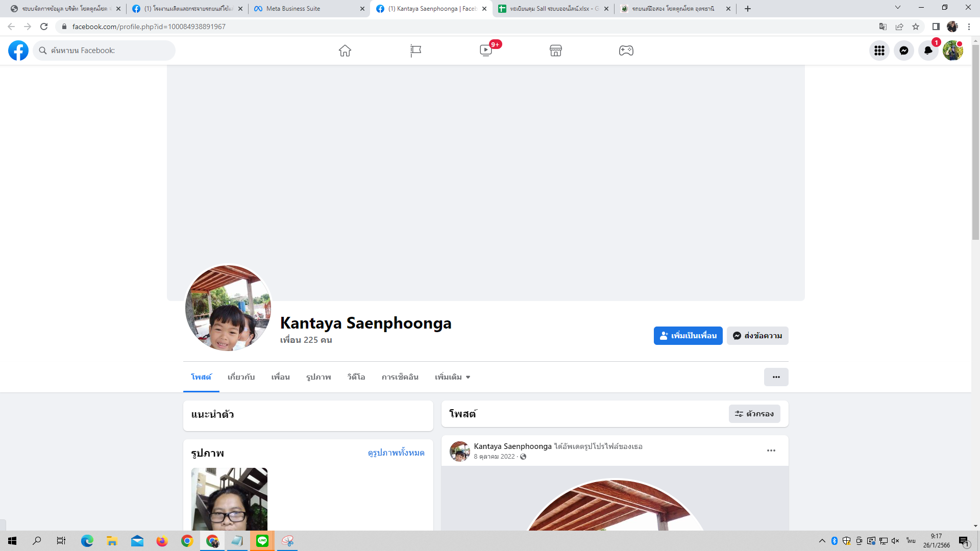Open the Gaming controller icon
This screenshot has width=980, height=551.
626,51
